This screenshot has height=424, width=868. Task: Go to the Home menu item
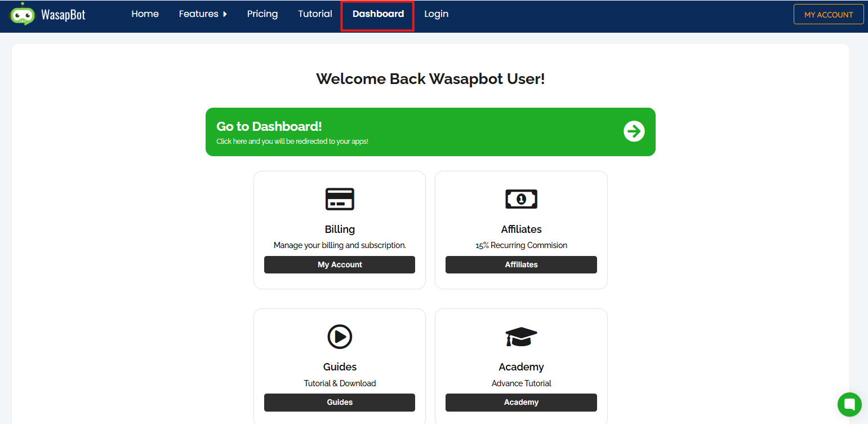pyautogui.click(x=145, y=14)
